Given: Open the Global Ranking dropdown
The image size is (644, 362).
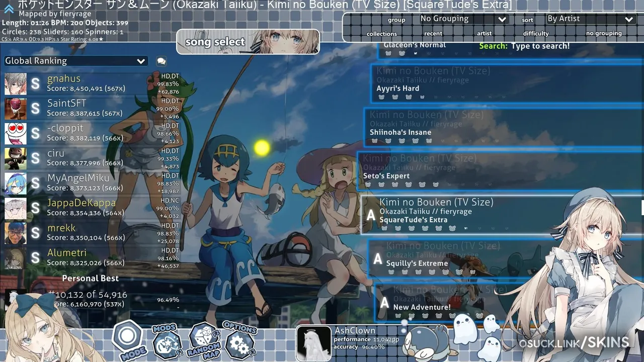Looking at the screenshot, I should [75, 61].
